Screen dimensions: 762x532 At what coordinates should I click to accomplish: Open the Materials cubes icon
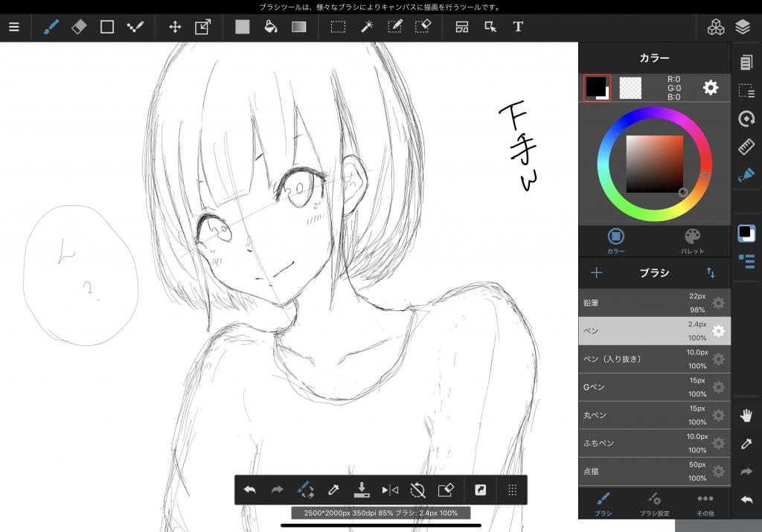click(715, 27)
